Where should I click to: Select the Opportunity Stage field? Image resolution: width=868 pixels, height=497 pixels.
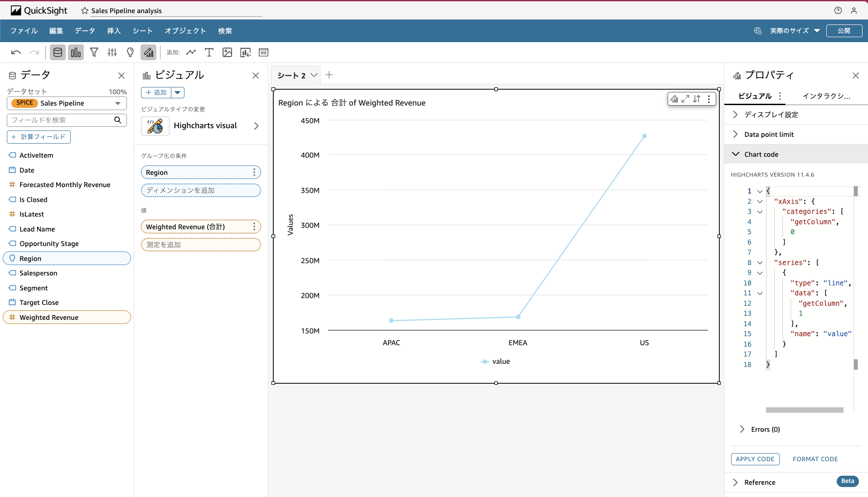tap(49, 244)
